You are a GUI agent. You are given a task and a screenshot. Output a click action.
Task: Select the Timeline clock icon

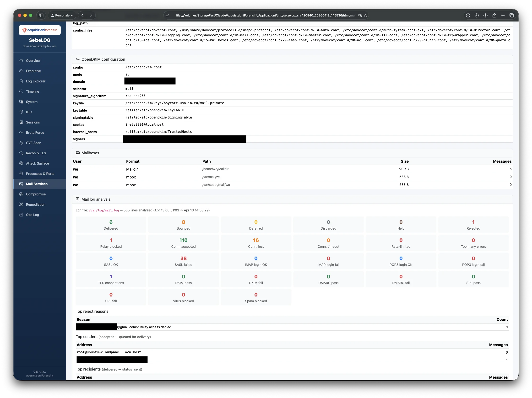tap(22, 91)
